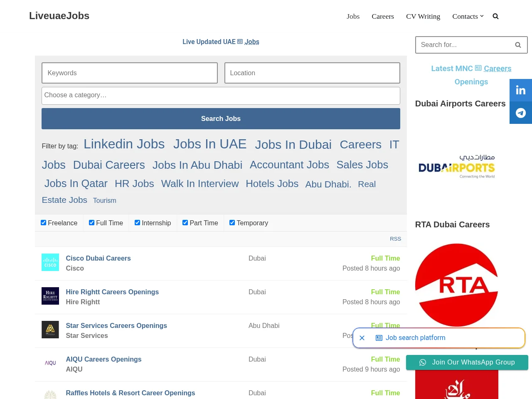Join Our WhatsApp Group button
This screenshot has width=532, height=399.
(x=467, y=362)
